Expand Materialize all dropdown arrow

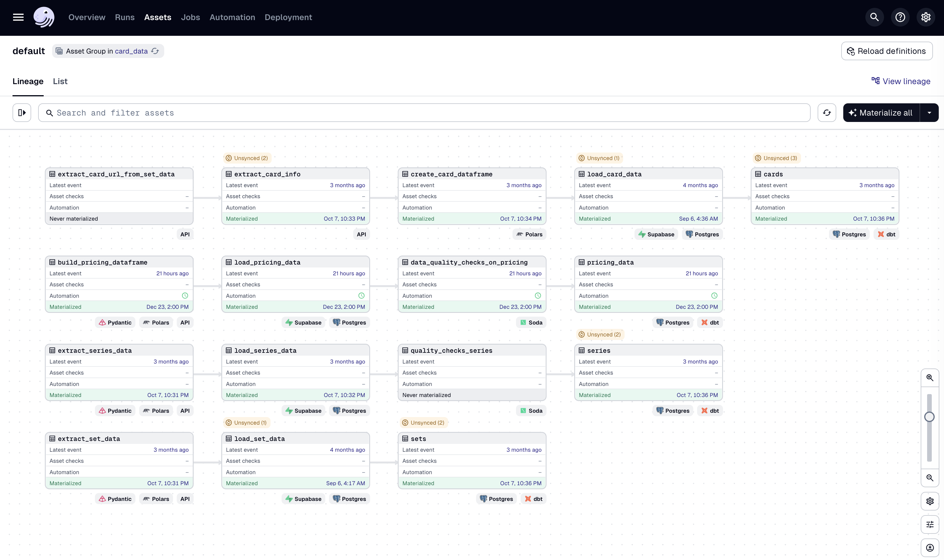929,113
